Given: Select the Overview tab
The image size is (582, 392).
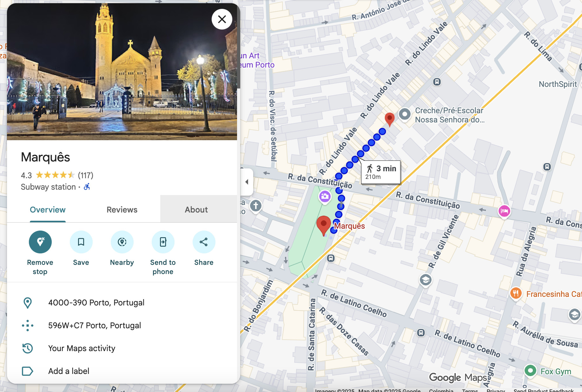Looking at the screenshot, I should click(x=48, y=210).
